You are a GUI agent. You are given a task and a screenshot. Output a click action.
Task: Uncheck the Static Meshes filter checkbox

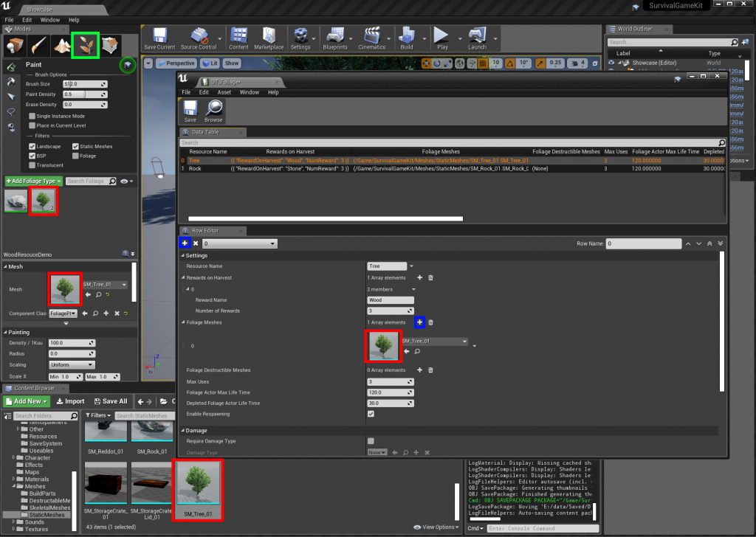(76, 146)
